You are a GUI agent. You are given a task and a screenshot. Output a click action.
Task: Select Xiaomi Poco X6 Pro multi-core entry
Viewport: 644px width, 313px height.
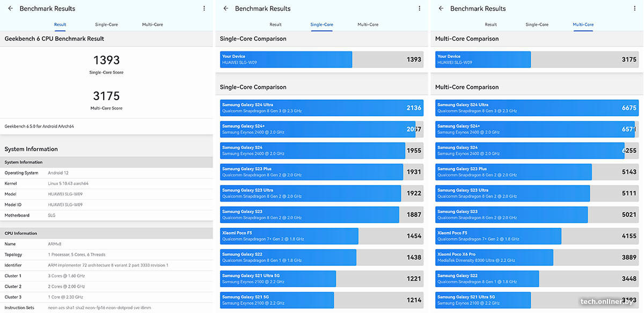537,257
